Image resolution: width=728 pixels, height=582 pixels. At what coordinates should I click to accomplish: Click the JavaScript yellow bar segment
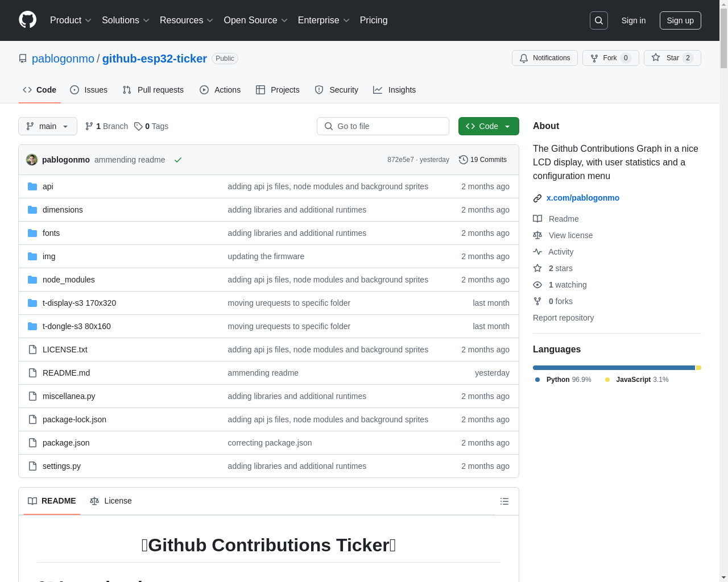tap(698, 368)
